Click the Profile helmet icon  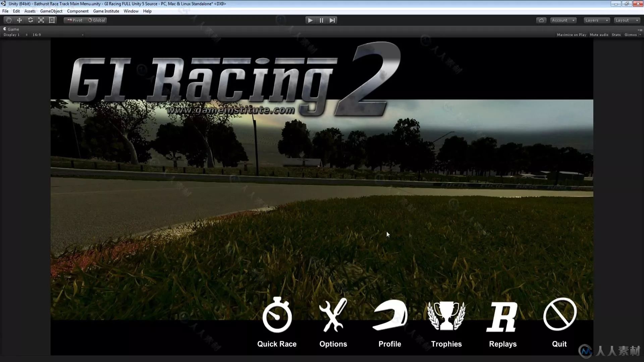[390, 315]
